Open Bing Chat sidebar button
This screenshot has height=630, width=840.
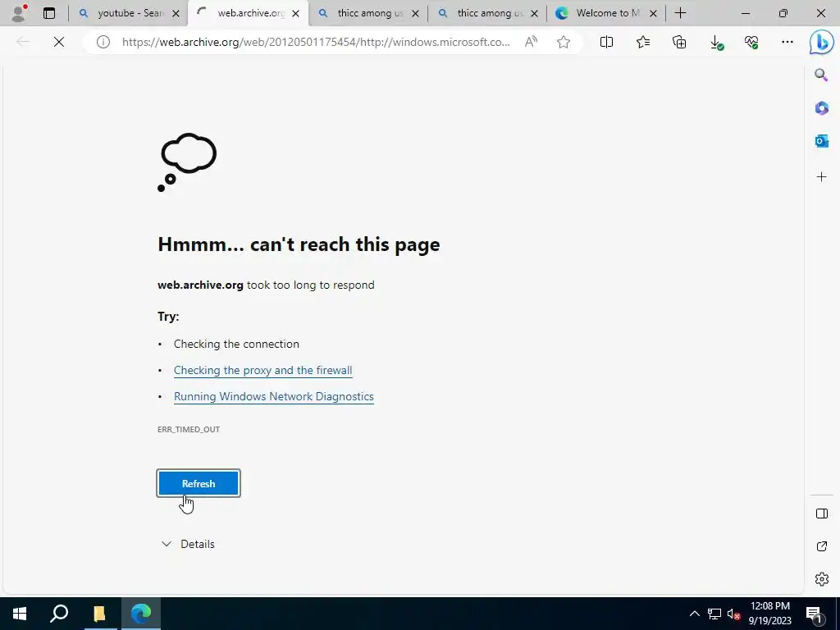coord(822,43)
